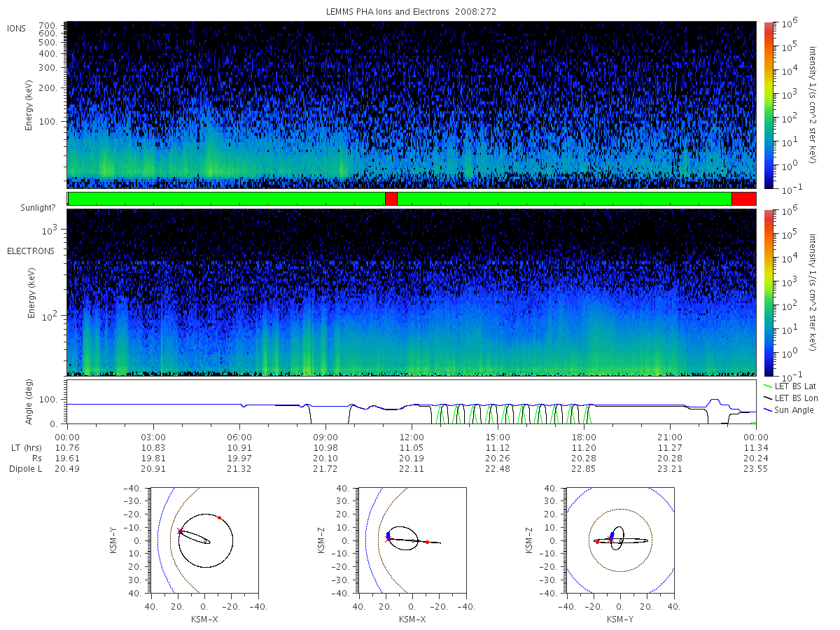Viewport: 840px width, 630px height.
Task: Select the Sun Angle legend entry
Action: [x=787, y=409]
